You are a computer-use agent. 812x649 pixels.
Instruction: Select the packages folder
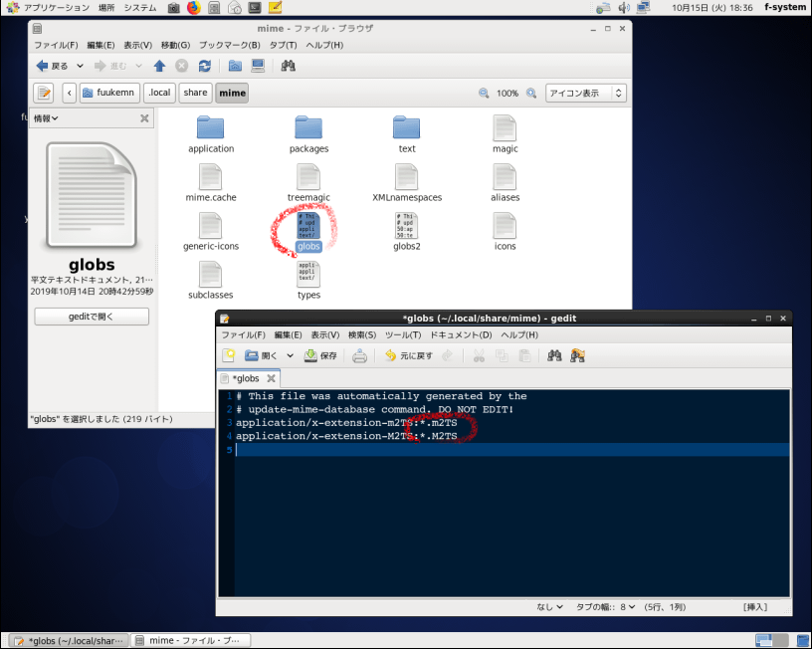(308, 134)
